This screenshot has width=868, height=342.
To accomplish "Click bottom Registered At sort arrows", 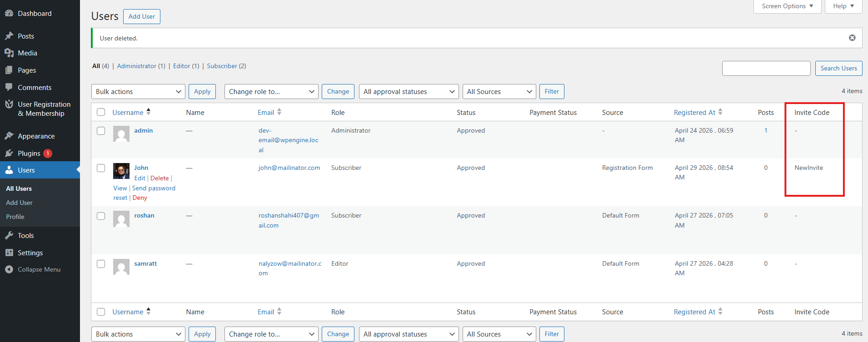I will pyautogui.click(x=720, y=311).
